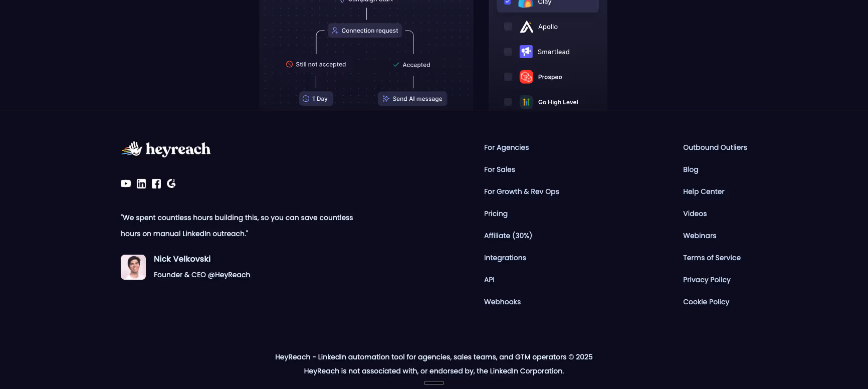
Task: Click the Prospeo integration icon
Action: click(x=526, y=77)
